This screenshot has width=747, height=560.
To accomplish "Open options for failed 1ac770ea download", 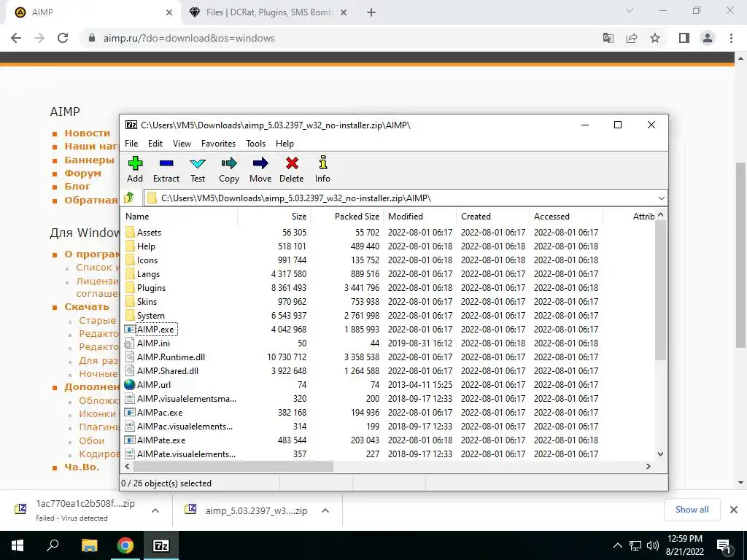I will click(x=155, y=510).
